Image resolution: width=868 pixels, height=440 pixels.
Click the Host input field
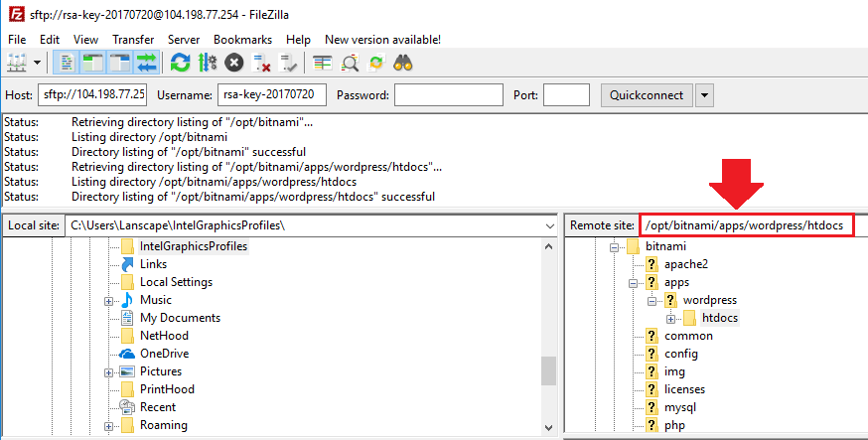92,94
